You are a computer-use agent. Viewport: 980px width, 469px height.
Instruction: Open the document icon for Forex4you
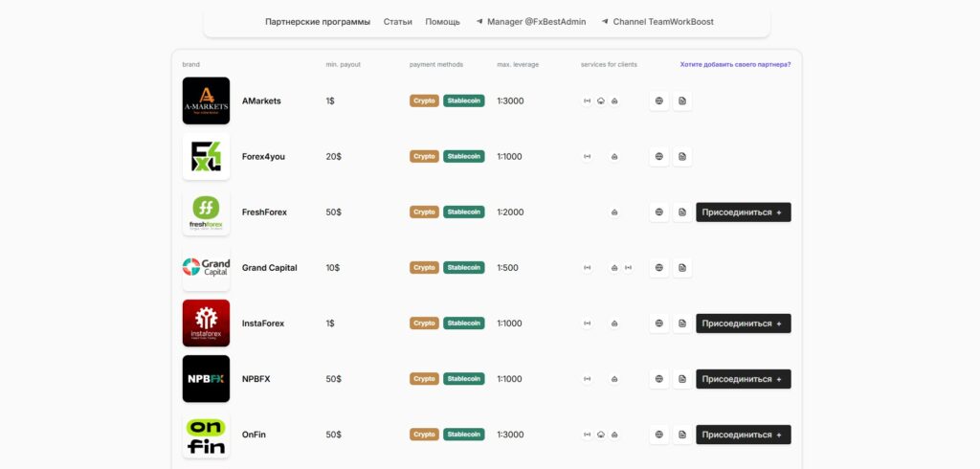(681, 156)
